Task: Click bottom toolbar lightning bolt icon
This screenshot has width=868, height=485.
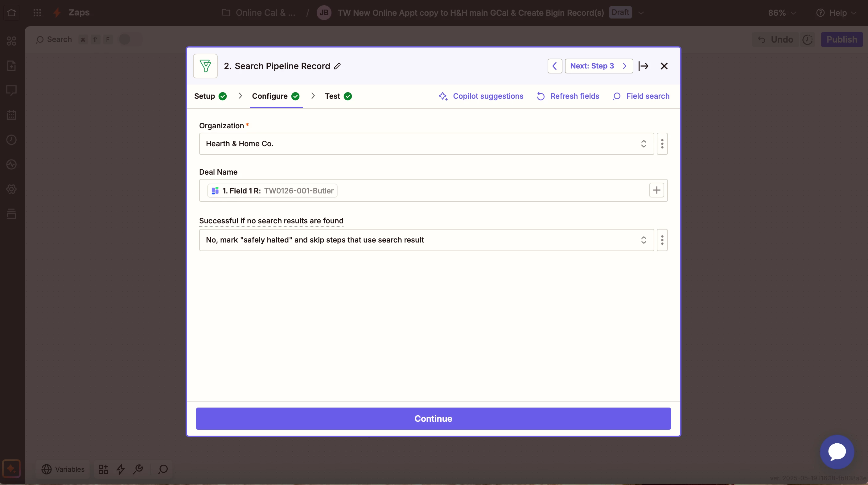Action: [x=121, y=469]
